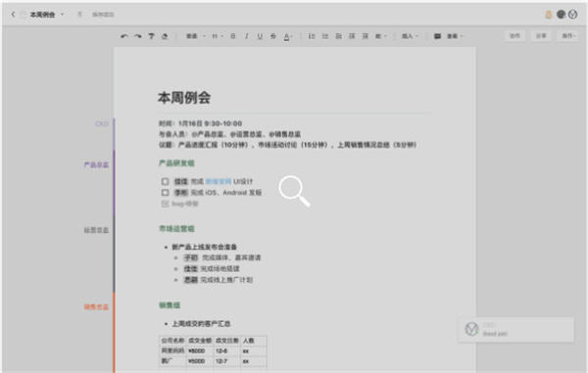The width and height of the screenshot is (588, 373).
Task: Click the back arrow beside the document title
Action: point(13,15)
